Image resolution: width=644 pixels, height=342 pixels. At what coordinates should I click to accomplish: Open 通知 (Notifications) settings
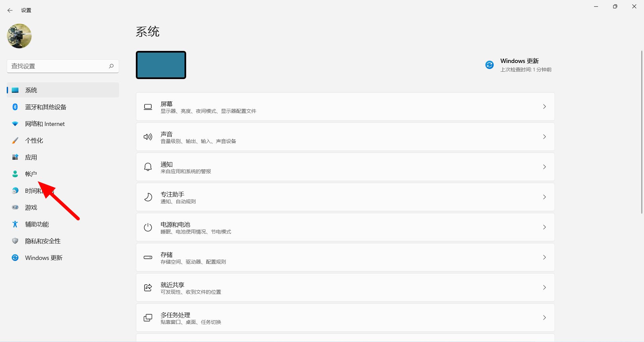click(345, 167)
